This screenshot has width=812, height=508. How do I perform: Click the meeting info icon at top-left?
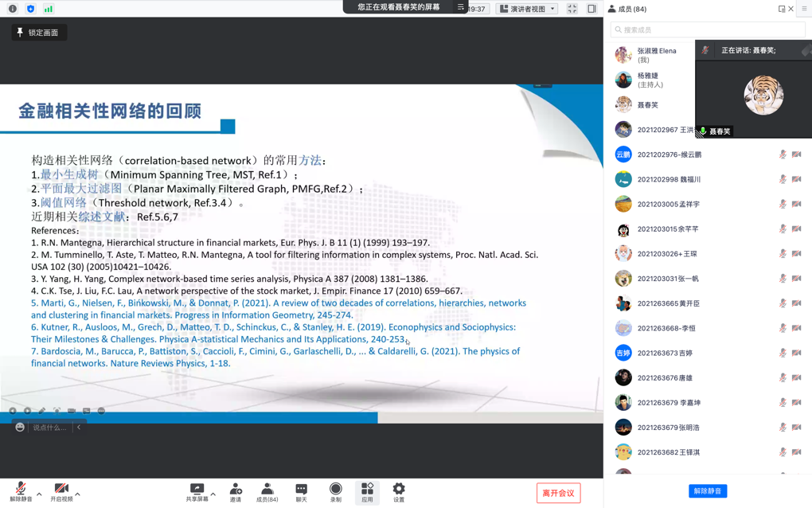[x=13, y=9]
